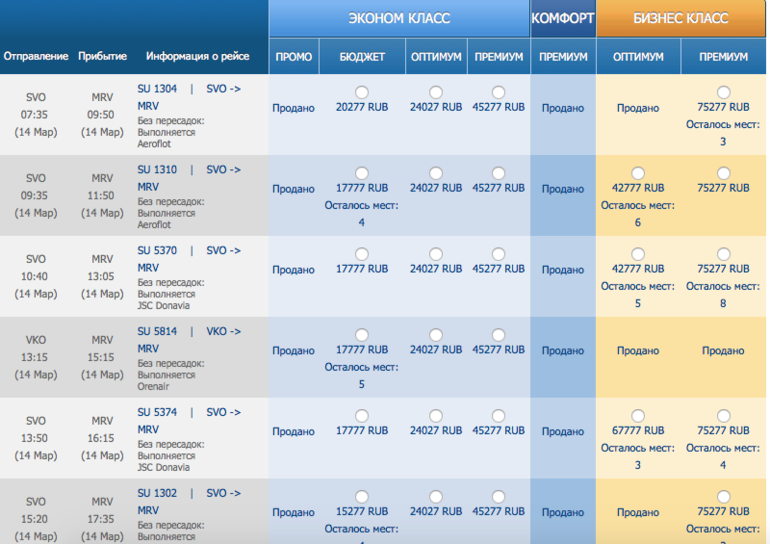
Task: Click the КОМФОРТ class header
Action: point(563,18)
